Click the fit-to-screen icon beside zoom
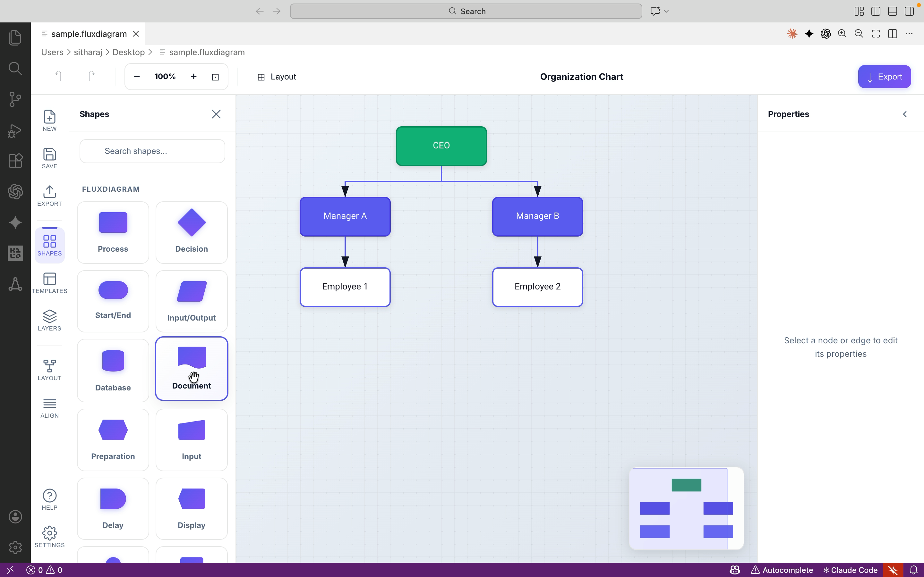Viewport: 924px width, 577px height. [x=215, y=77]
